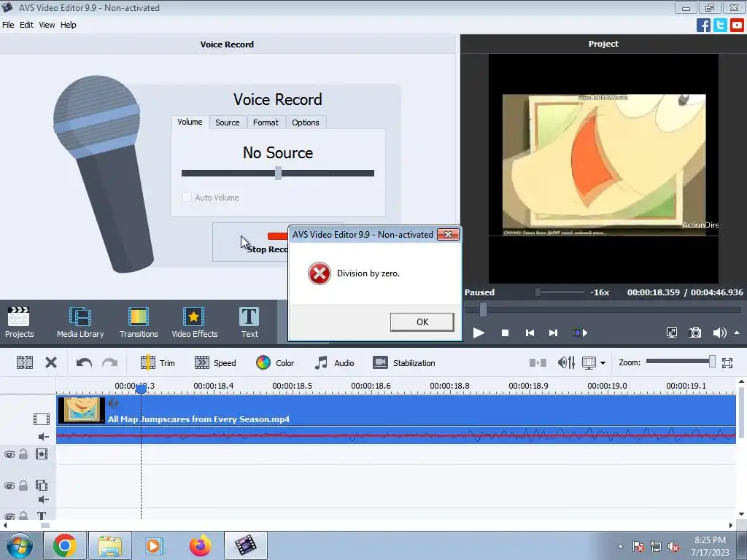Screen dimensions: 747x560
Task: Open the Media Library
Action: click(80, 322)
